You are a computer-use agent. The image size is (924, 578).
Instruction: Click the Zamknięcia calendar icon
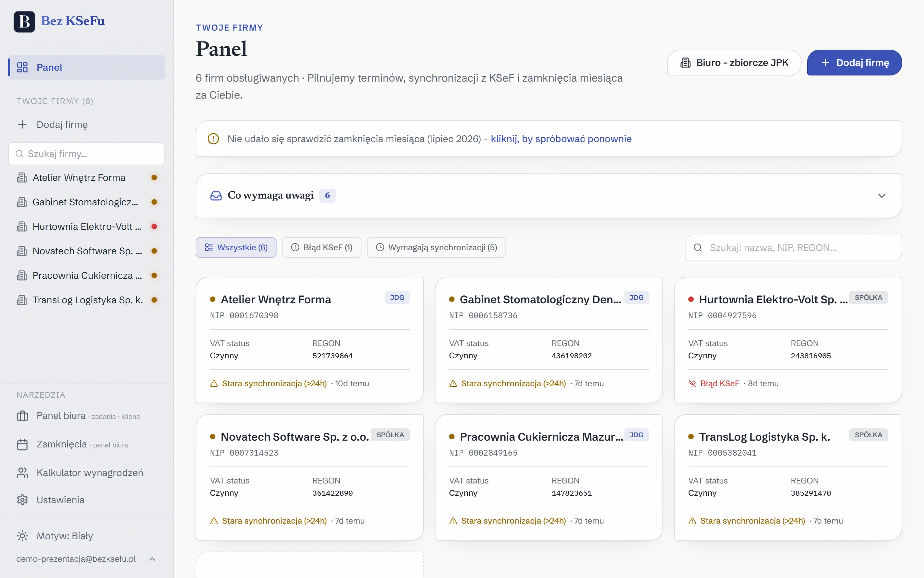(22, 445)
